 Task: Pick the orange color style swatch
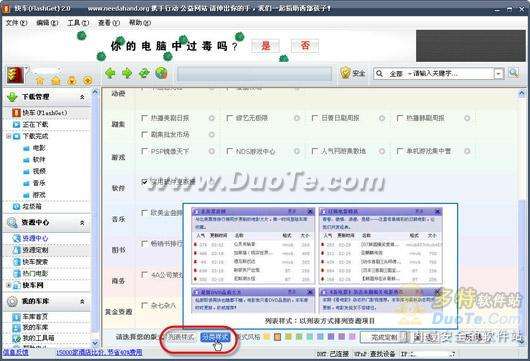pyautogui.click(x=277, y=337)
